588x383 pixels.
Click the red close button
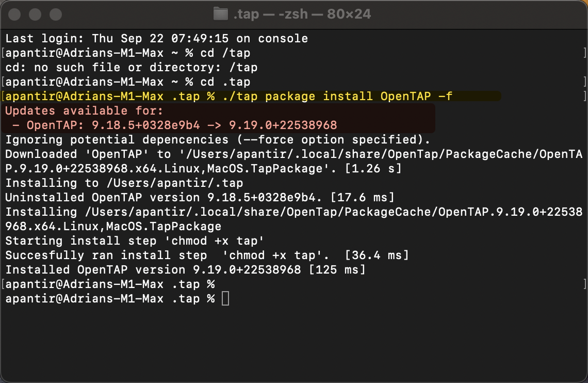[14, 14]
